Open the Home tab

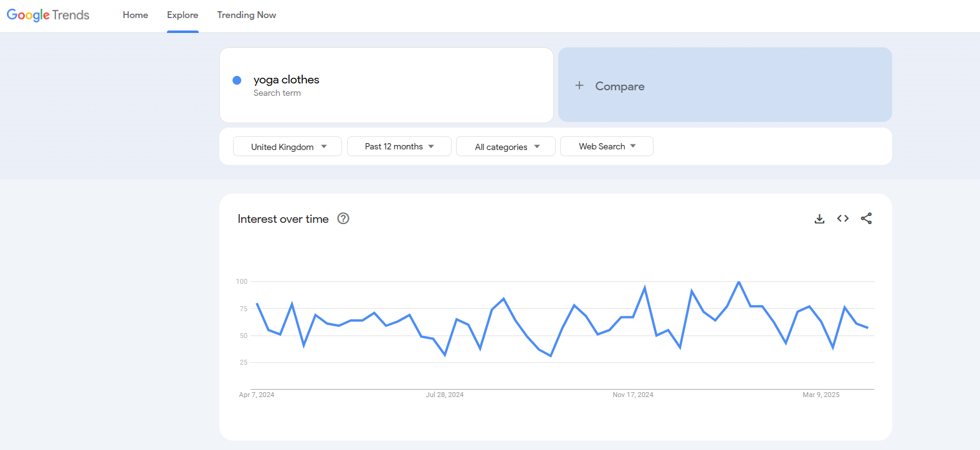(135, 15)
